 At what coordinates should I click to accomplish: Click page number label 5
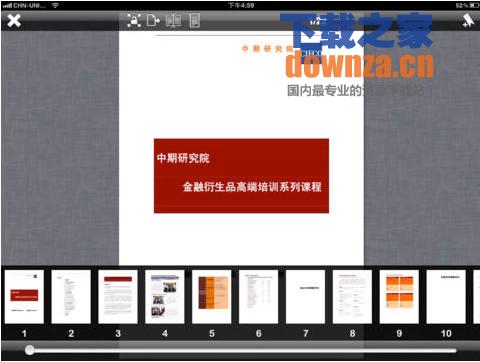click(x=212, y=333)
